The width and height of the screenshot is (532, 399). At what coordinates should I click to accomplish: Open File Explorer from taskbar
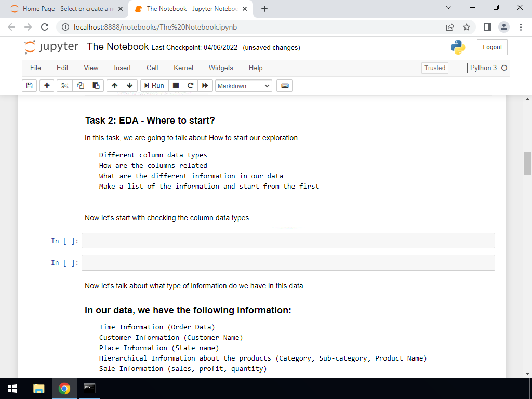(38, 389)
